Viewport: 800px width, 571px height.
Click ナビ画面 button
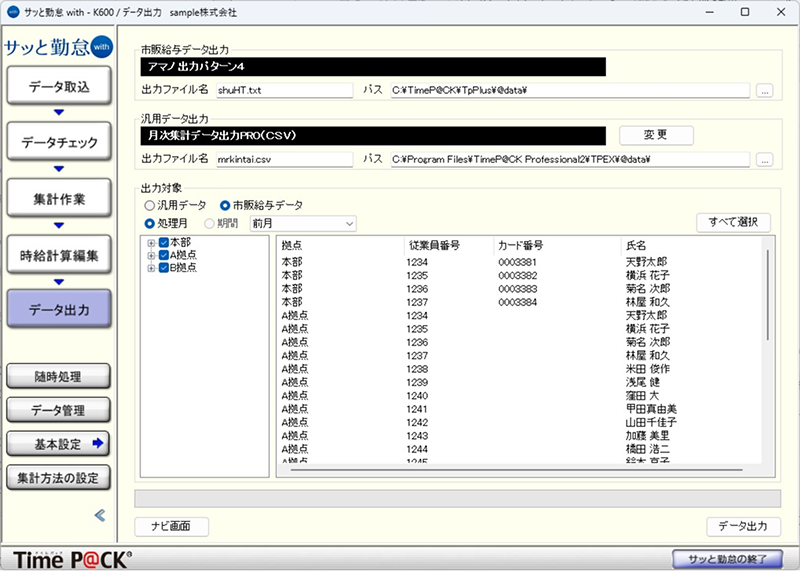(171, 527)
